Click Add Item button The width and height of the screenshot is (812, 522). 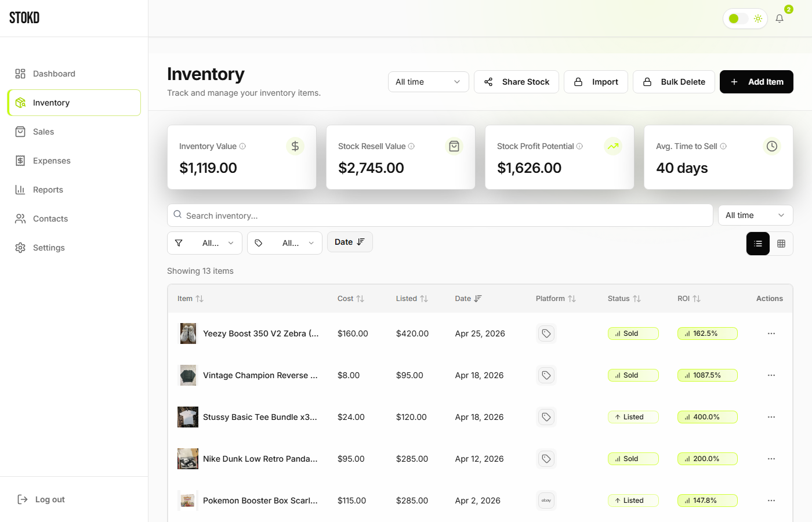point(756,82)
